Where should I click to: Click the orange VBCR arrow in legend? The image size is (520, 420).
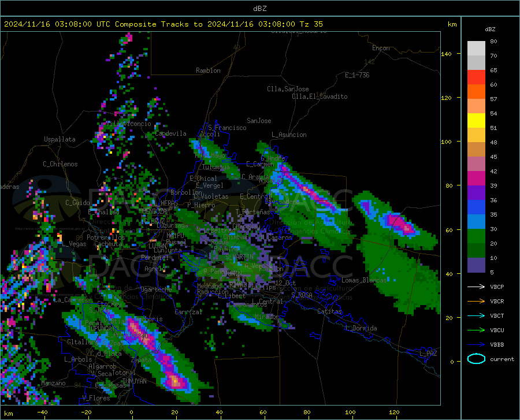click(476, 302)
